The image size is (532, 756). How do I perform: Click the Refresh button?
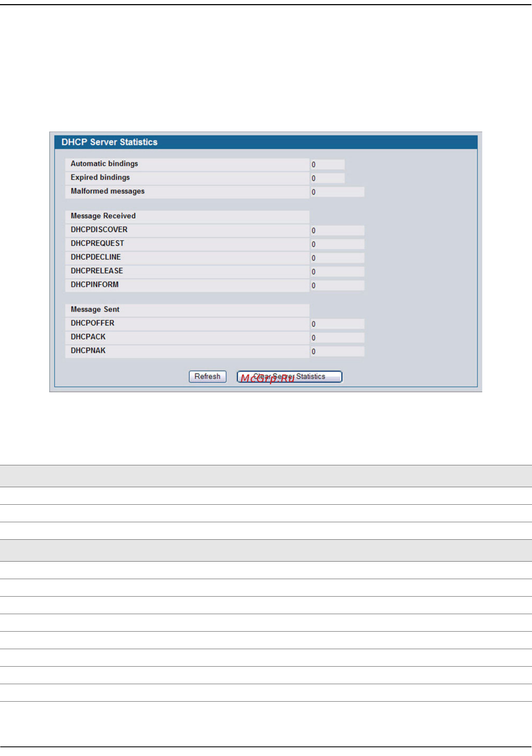207,376
